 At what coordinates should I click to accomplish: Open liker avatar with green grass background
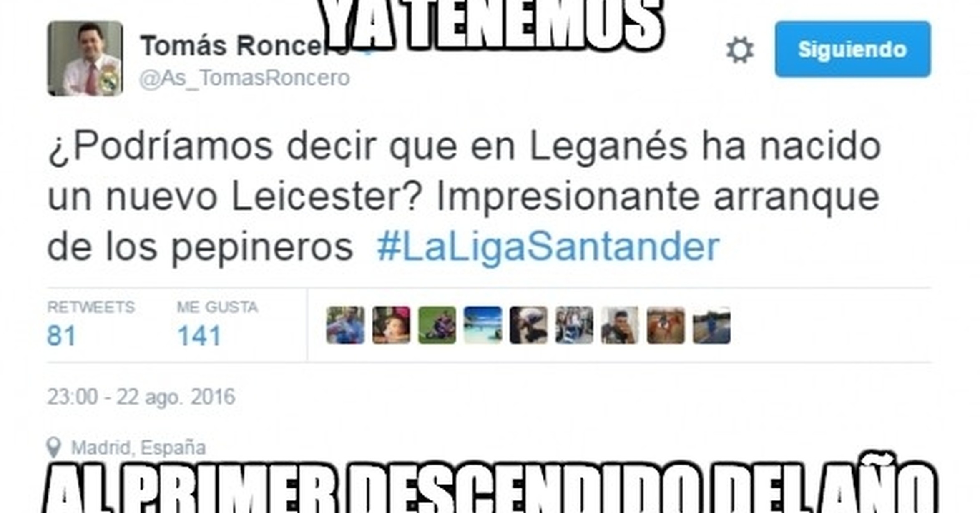[x=437, y=325]
